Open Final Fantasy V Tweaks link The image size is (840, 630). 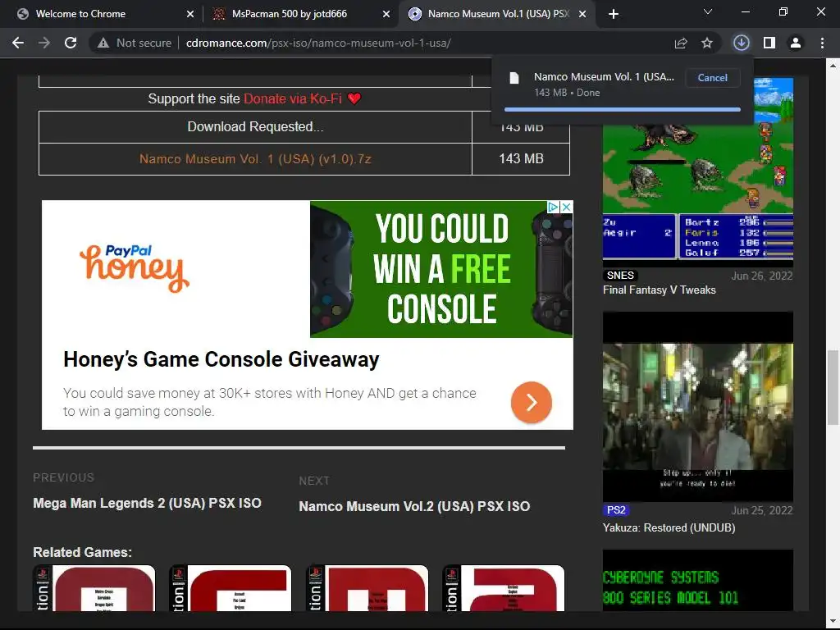point(659,290)
